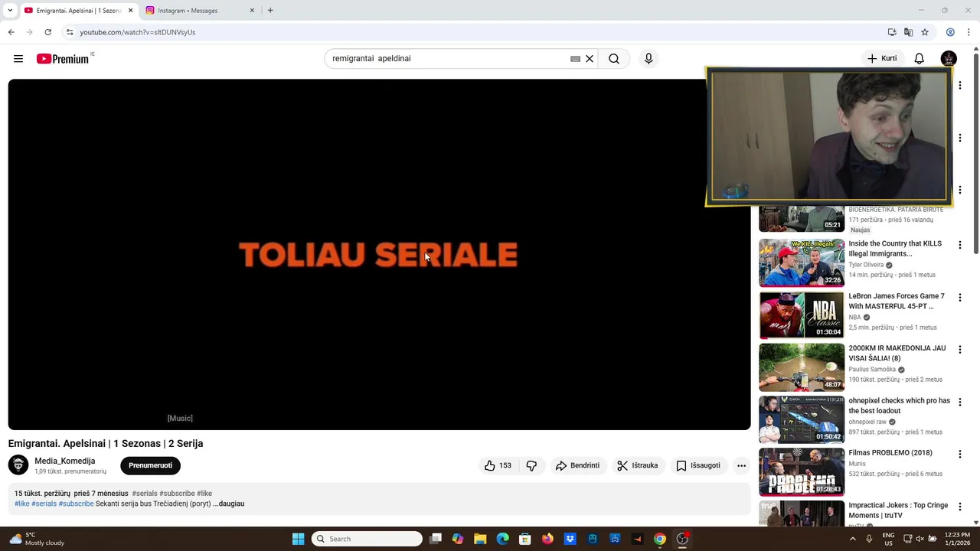Open the Kurti create button
The image size is (980, 551).
coord(882,59)
